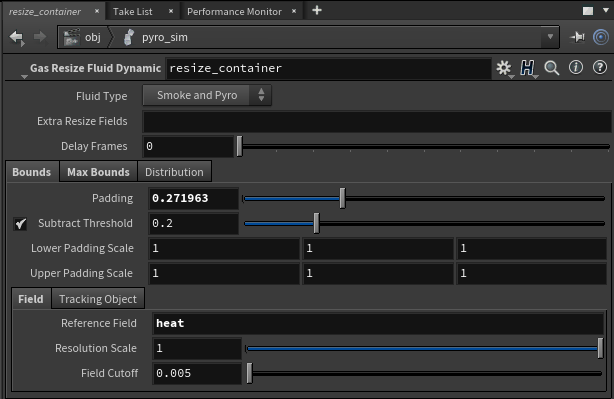Click the back navigation arrow
The height and width of the screenshot is (399, 614).
click(17, 38)
